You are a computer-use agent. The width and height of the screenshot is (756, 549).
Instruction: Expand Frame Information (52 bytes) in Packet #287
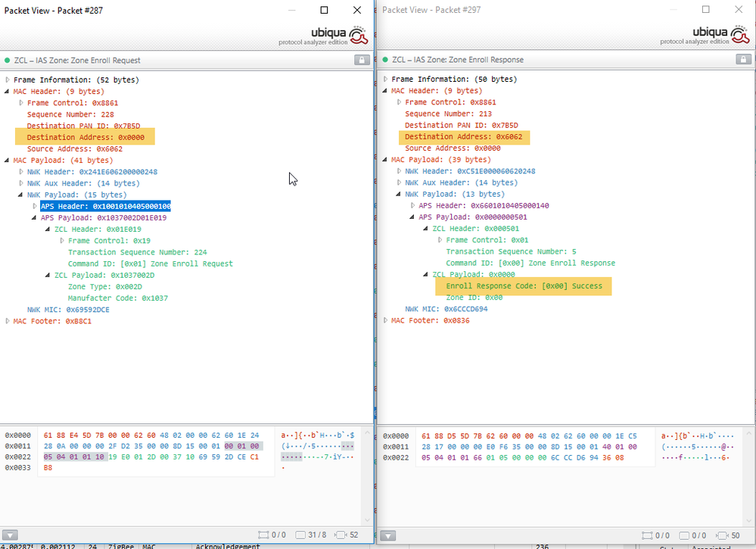coord(8,80)
